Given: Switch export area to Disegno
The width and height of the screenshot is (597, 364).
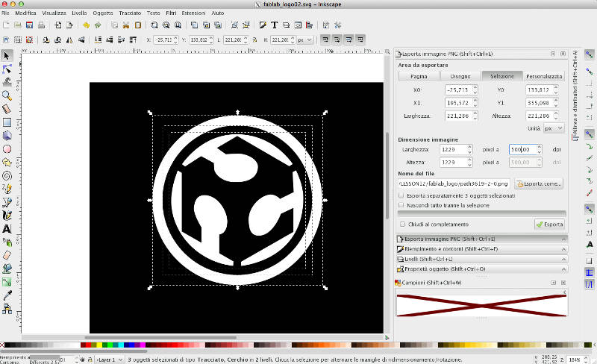Looking at the screenshot, I should point(460,76).
